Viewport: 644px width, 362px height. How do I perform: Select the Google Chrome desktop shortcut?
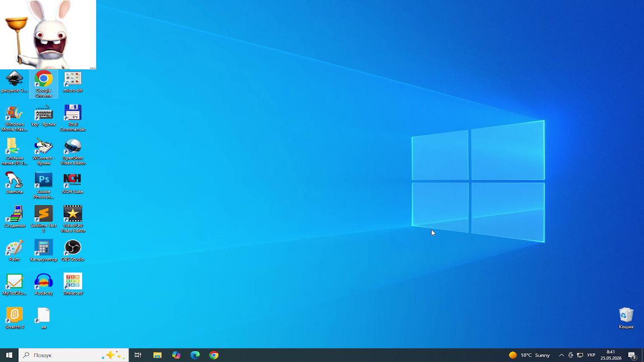(44, 84)
